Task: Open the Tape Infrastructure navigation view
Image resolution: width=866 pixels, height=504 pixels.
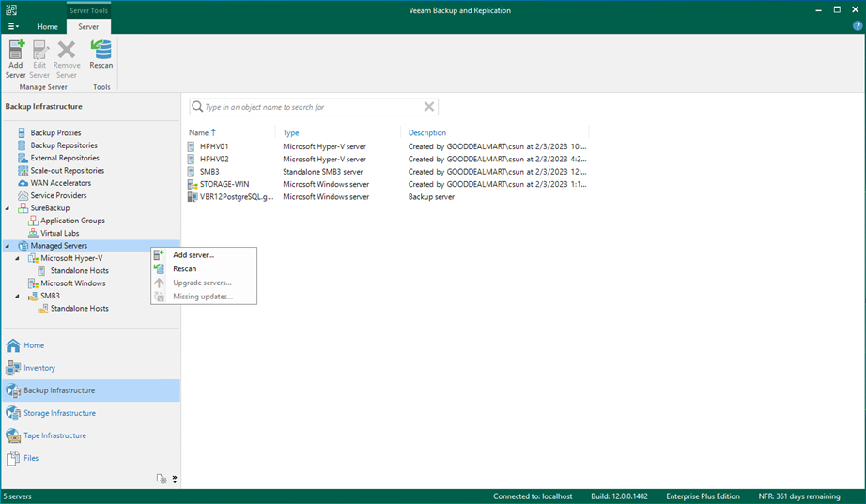Action: pyautogui.click(x=91, y=435)
